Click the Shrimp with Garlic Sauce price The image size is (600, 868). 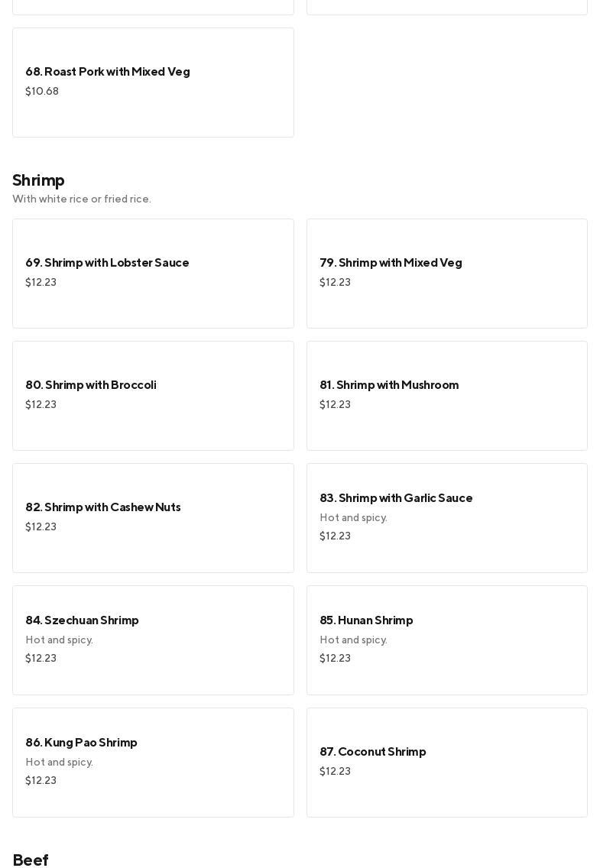coord(335,536)
